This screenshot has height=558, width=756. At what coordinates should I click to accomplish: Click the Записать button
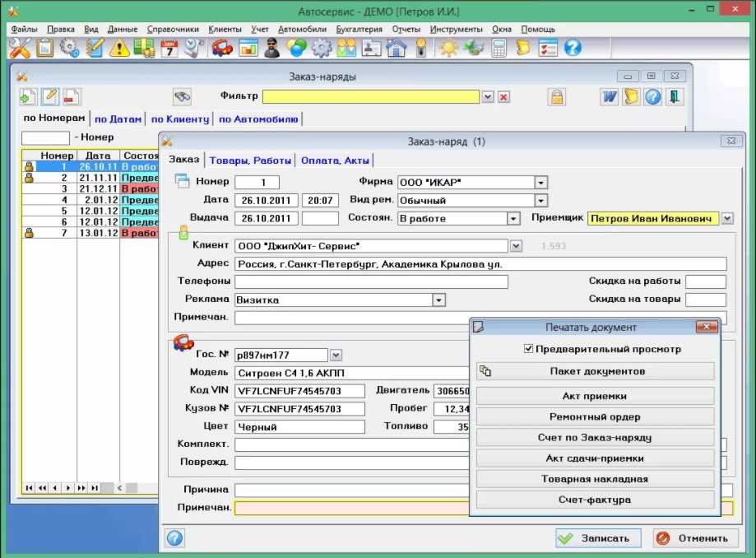[597, 538]
